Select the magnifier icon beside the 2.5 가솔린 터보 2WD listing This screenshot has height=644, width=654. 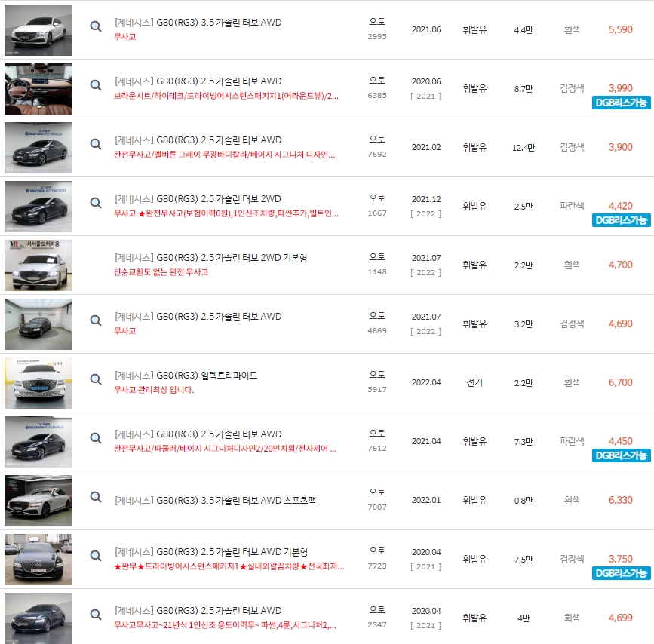click(95, 202)
